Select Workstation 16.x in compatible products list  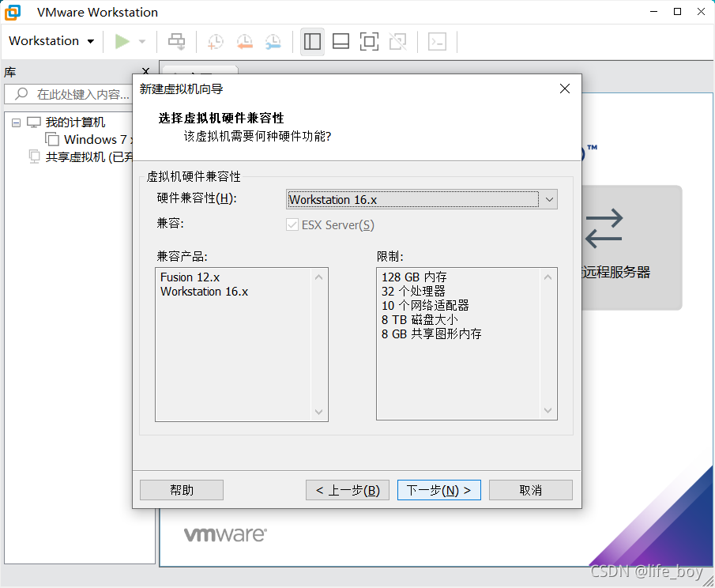205,292
